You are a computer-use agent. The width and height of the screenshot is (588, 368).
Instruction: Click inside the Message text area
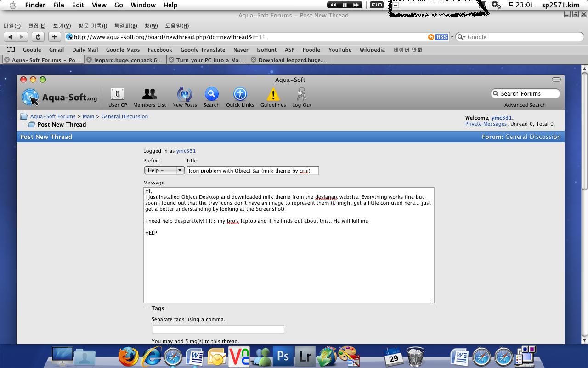288,245
